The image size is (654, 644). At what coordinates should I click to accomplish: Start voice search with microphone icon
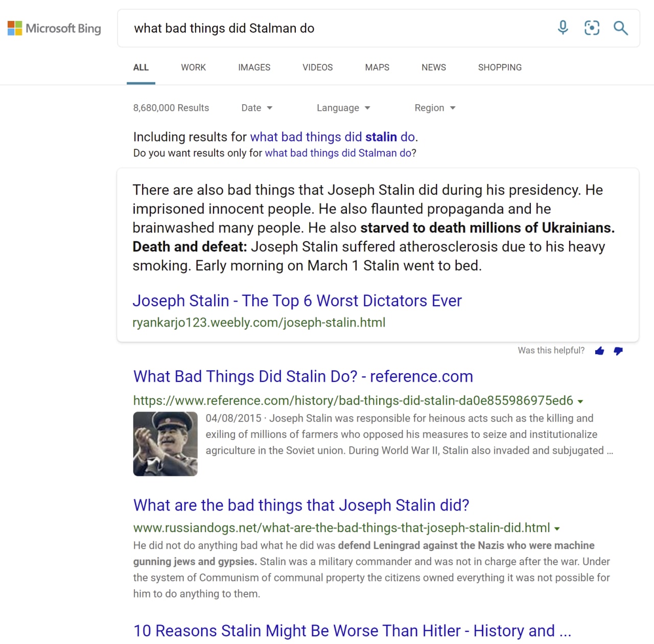563,28
